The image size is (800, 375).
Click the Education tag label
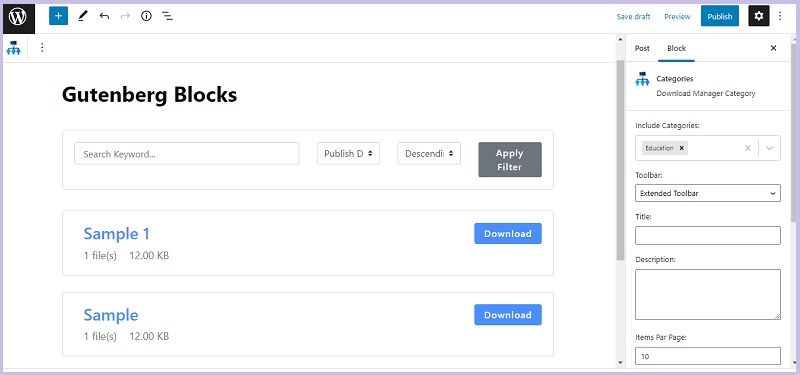(x=659, y=148)
